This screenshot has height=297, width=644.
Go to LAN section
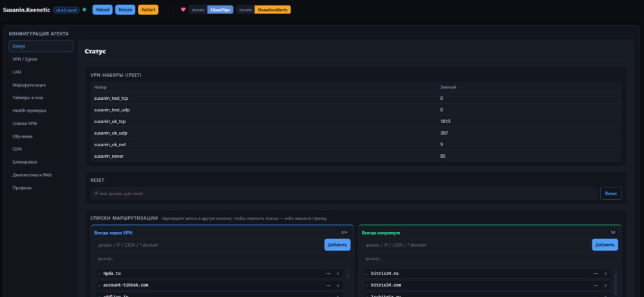41,72
